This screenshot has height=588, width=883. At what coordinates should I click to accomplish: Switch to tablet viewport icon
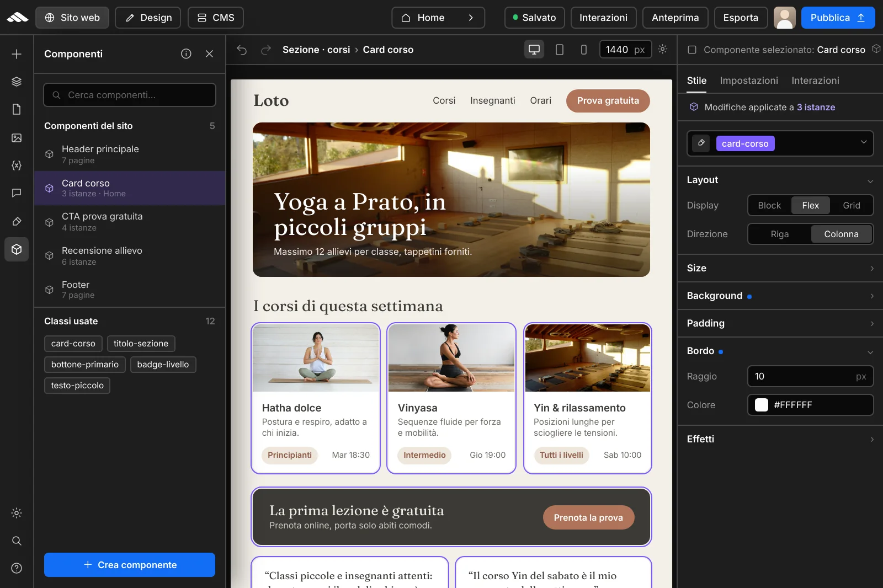559,50
